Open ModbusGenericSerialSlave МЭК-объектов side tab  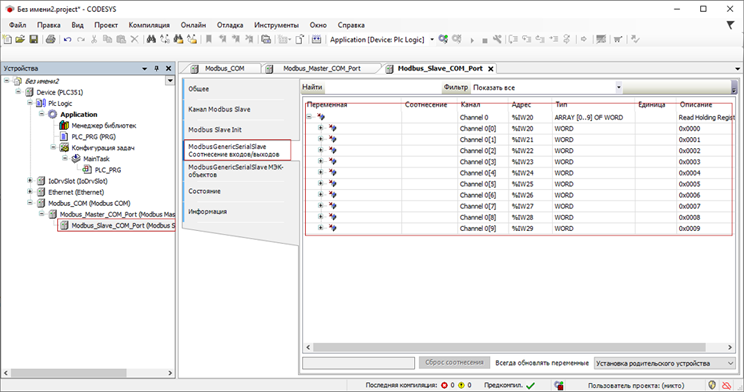[x=236, y=171]
